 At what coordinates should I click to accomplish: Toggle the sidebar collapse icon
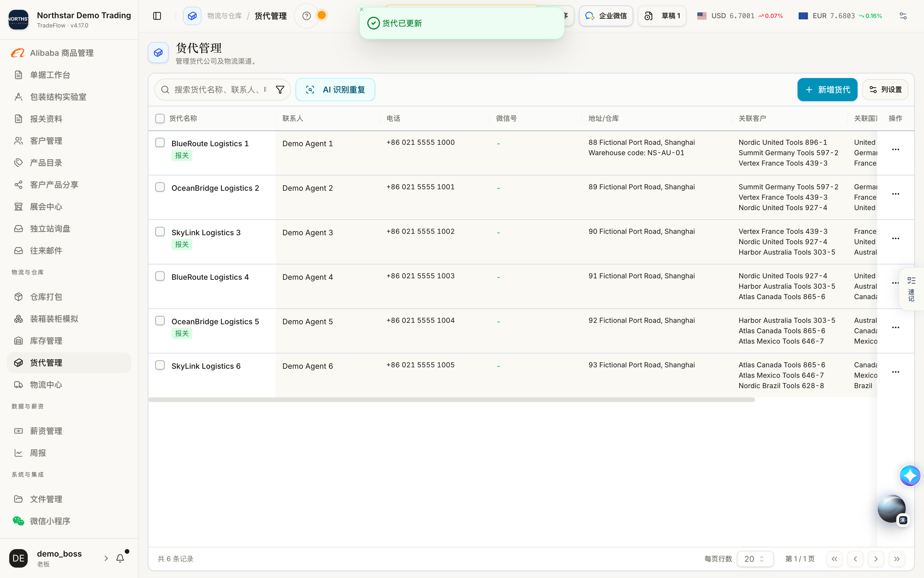point(157,16)
